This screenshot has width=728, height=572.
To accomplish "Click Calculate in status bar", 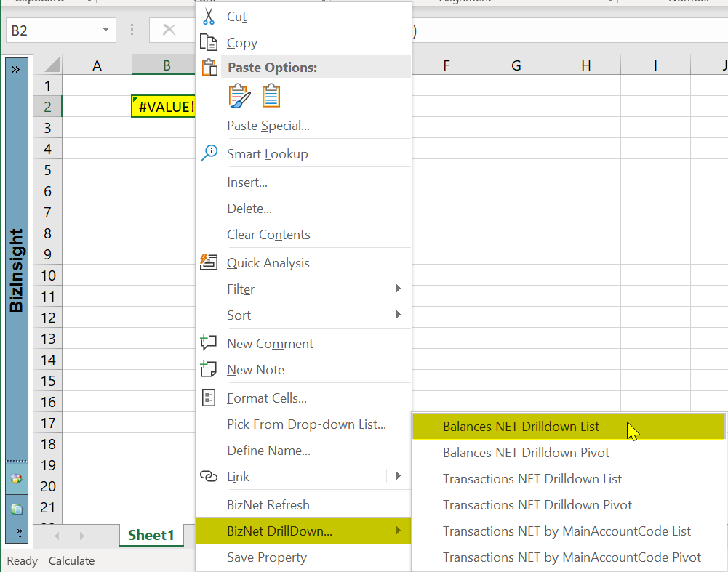I will click(71, 561).
